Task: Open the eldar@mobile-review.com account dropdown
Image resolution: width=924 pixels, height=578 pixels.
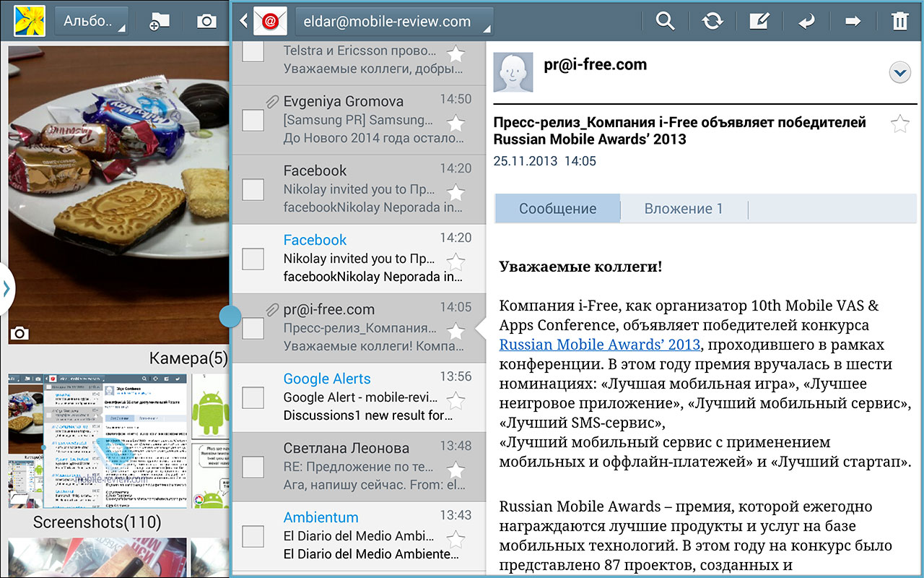Action: (x=394, y=22)
